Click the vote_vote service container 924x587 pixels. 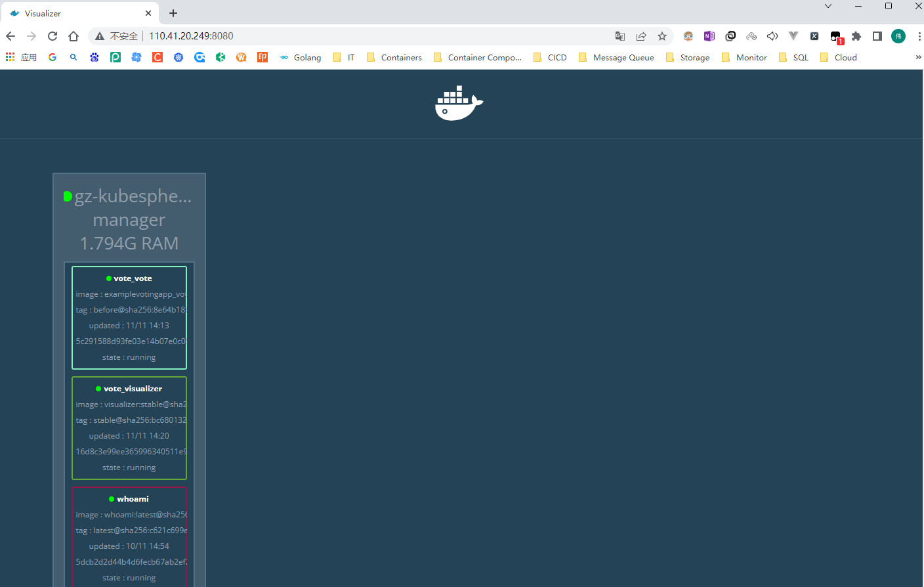click(x=129, y=318)
